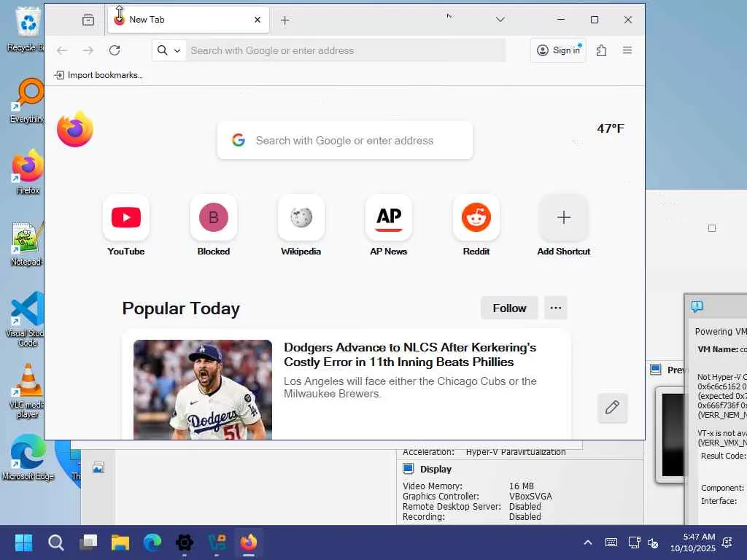Viewport: 747px width, 560px height.
Task: Open network status tray icon
Action: pyautogui.click(x=634, y=542)
